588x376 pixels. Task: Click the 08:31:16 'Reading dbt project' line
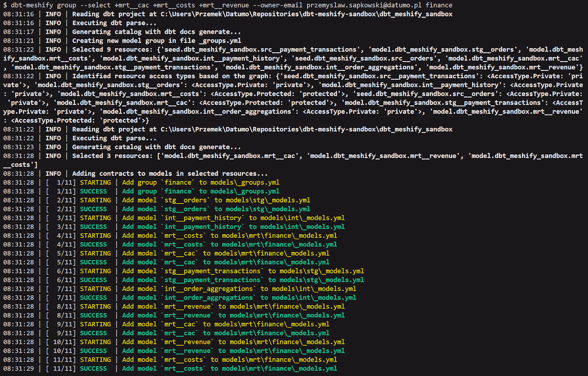(228, 14)
